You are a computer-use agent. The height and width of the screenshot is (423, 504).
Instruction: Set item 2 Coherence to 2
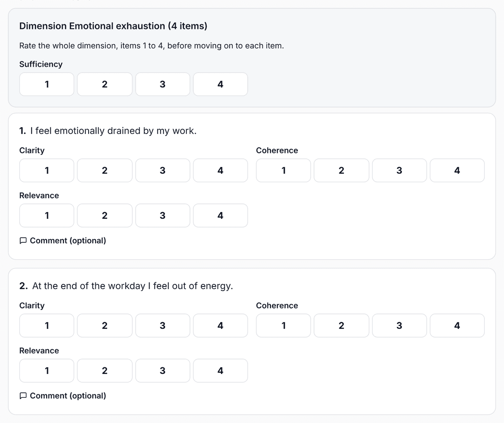tap(341, 326)
